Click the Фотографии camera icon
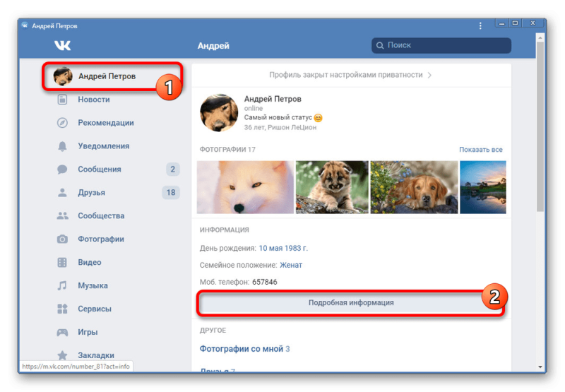 [62, 239]
